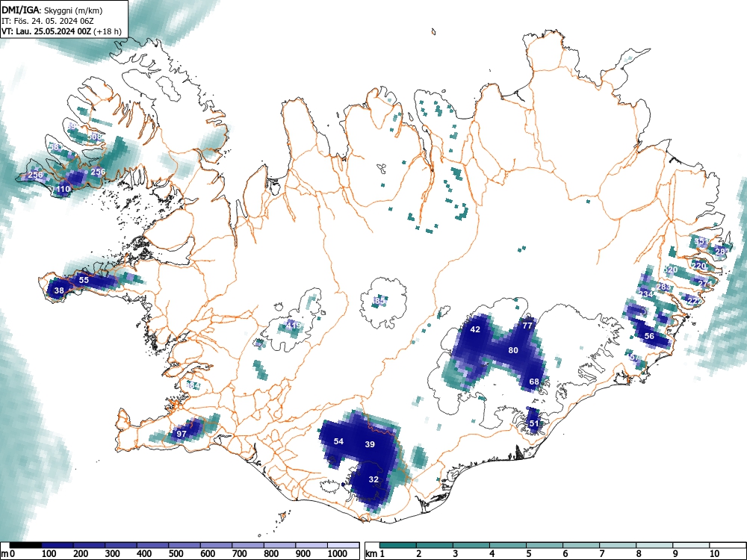Click the "1000" label in the metre legend
Image resolution: width=747 pixels, height=560 pixels.
pos(338,553)
